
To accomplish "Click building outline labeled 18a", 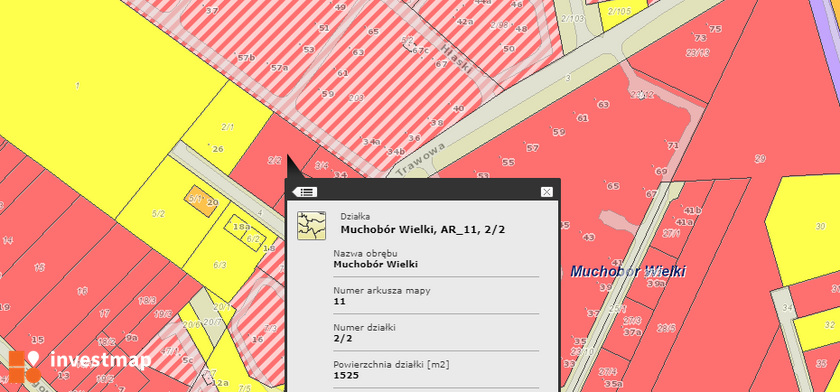I will pos(242,227).
